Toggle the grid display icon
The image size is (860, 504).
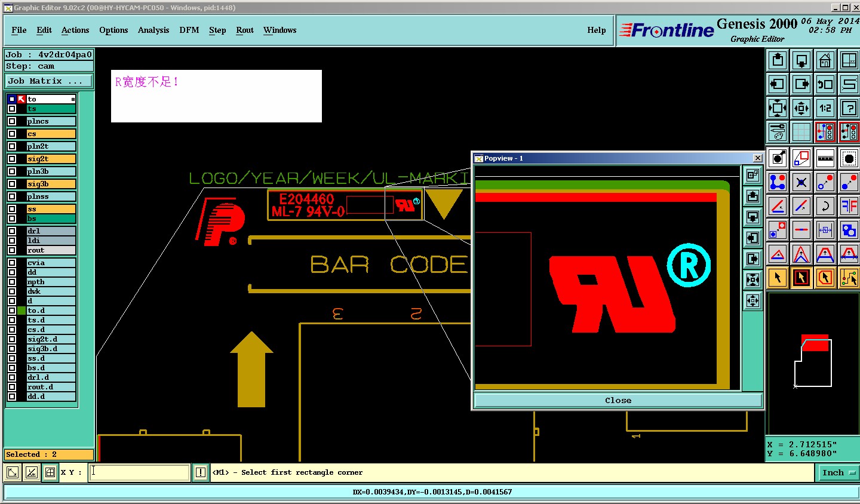pyautogui.click(x=801, y=132)
